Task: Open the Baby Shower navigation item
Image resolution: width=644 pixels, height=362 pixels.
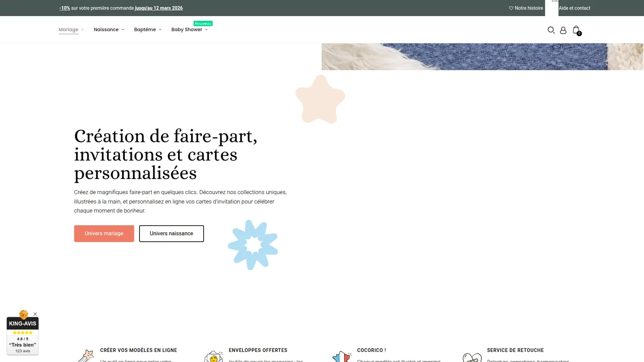Action: click(187, 30)
